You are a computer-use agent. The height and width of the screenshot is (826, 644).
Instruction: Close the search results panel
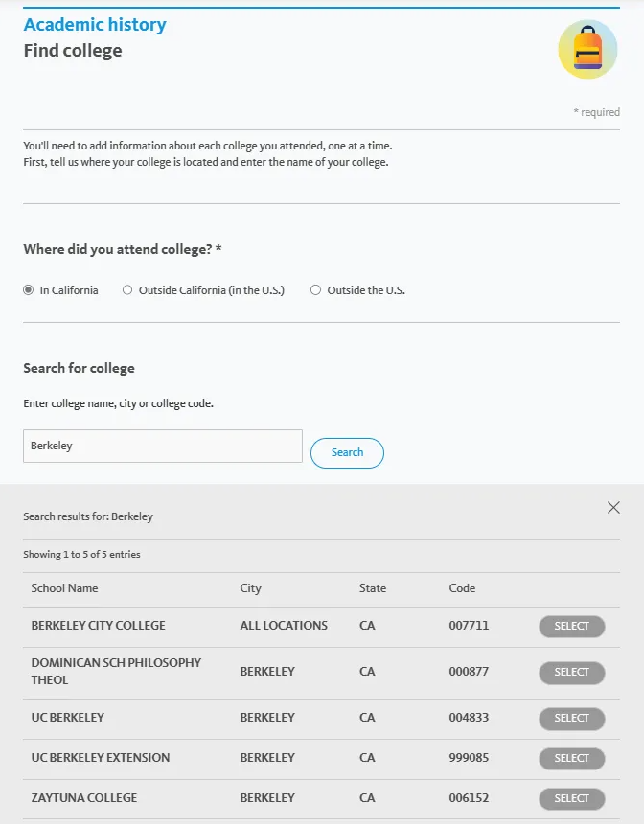[x=613, y=508]
